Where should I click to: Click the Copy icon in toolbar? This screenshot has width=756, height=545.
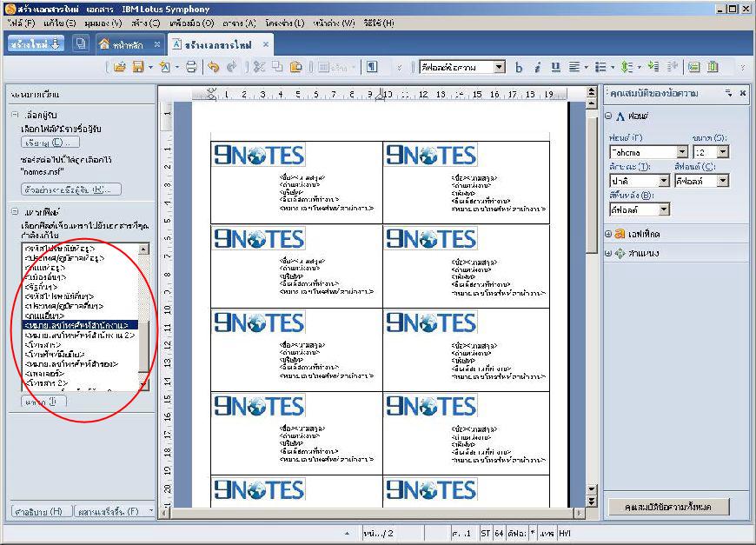tap(277, 67)
